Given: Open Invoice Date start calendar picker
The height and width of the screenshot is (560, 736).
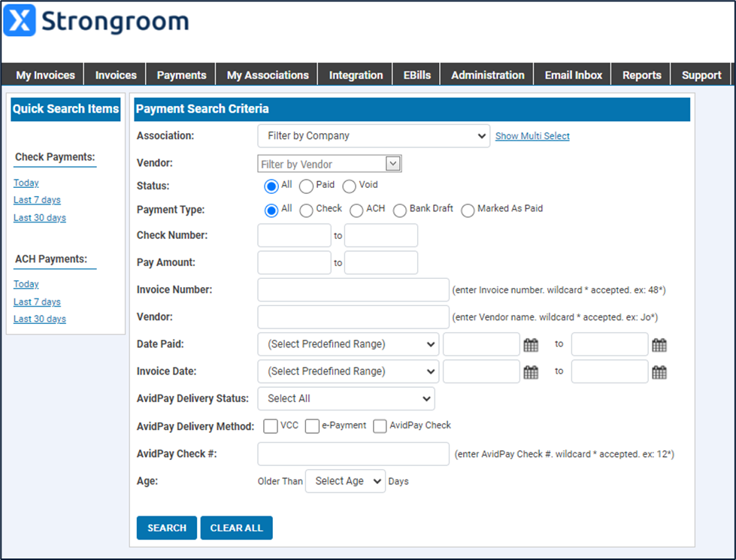Looking at the screenshot, I should (531, 373).
